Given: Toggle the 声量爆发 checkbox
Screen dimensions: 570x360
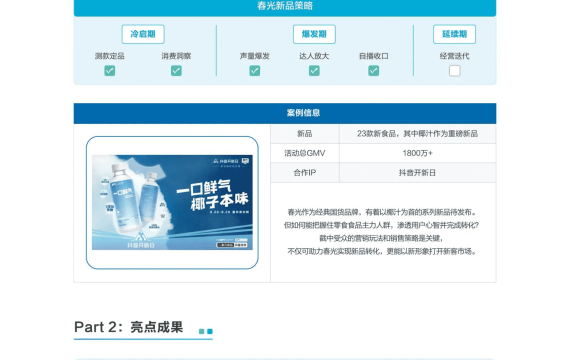Looking at the screenshot, I should [x=254, y=71].
